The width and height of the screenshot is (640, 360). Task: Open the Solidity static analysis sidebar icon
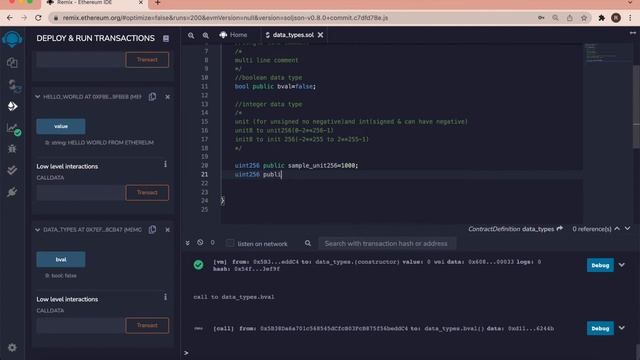(13, 129)
